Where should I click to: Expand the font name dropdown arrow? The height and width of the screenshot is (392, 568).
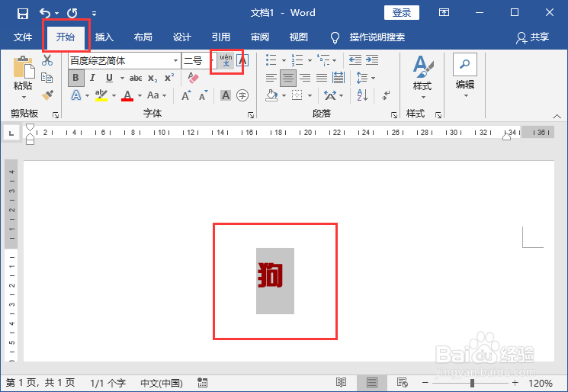point(175,60)
